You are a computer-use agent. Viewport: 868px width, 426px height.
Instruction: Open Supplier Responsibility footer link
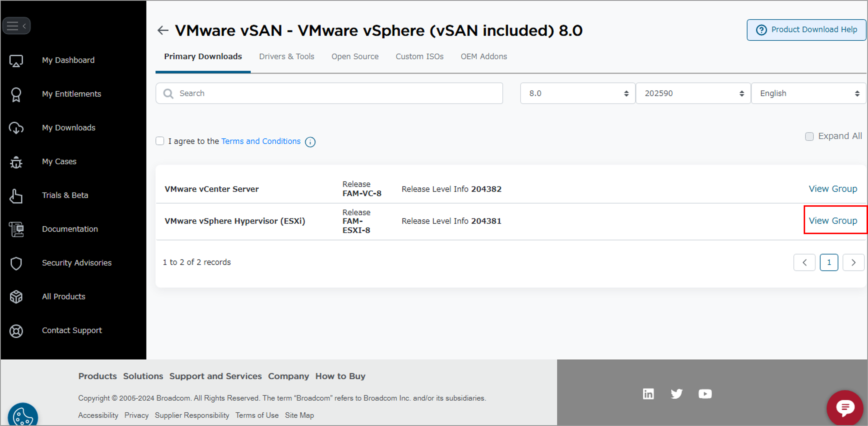[x=192, y=415]
